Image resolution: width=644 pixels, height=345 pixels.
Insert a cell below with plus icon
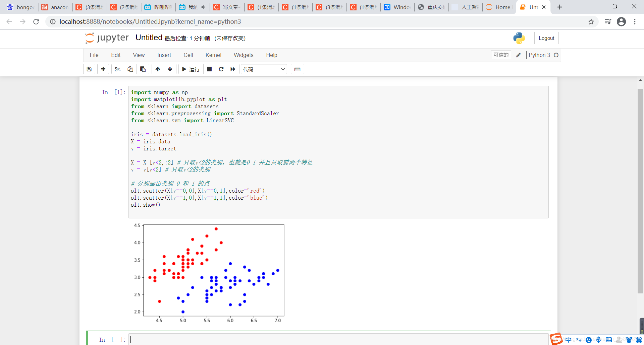coord(103,69)
